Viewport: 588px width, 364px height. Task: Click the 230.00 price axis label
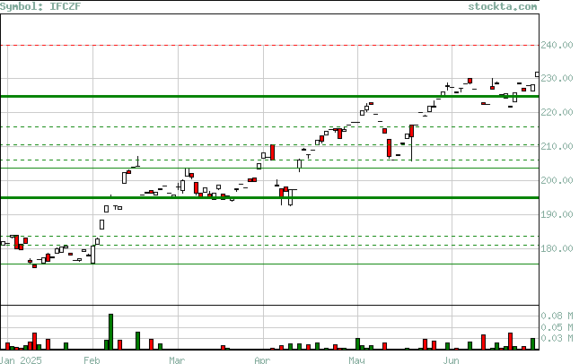pyautogui.click(x=557, y=78)
